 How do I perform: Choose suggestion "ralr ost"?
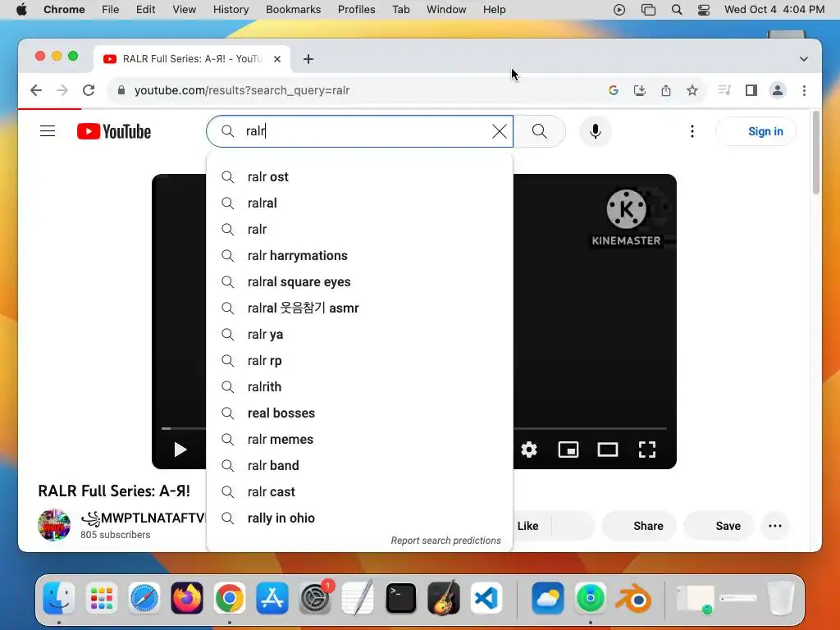359,177
